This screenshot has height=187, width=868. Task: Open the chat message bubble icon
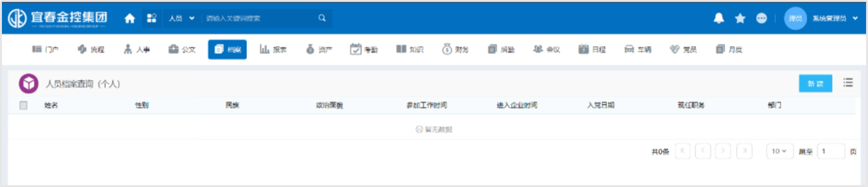point(761,18)
